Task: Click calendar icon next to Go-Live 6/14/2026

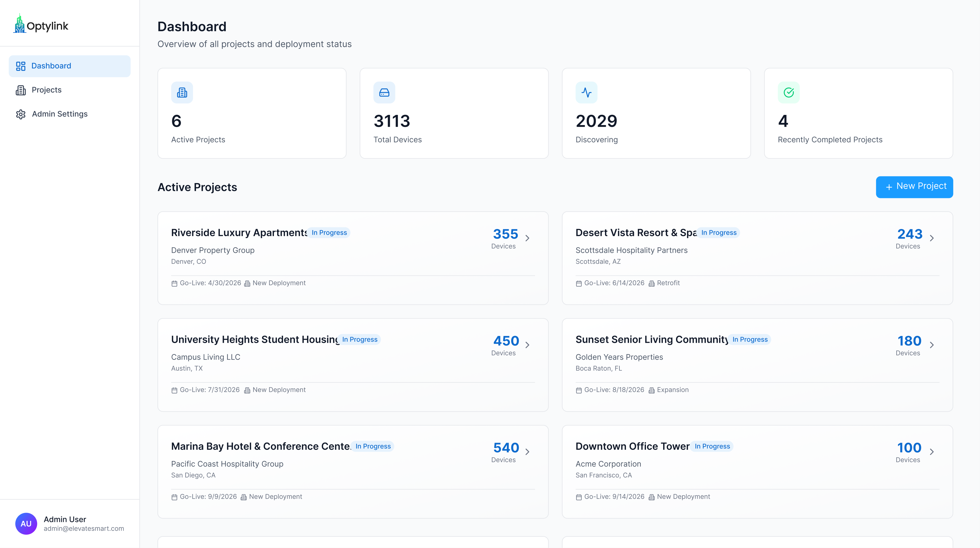Action: coord(579,283)
